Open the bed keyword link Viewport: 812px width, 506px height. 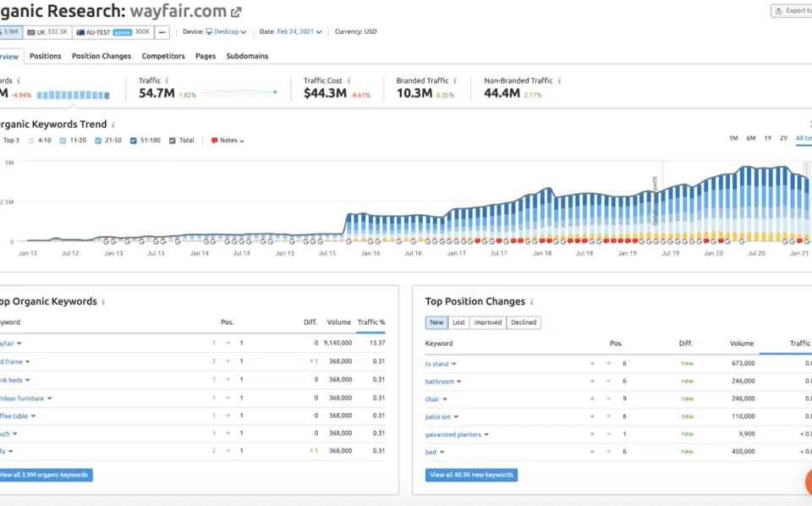[431, 452]
